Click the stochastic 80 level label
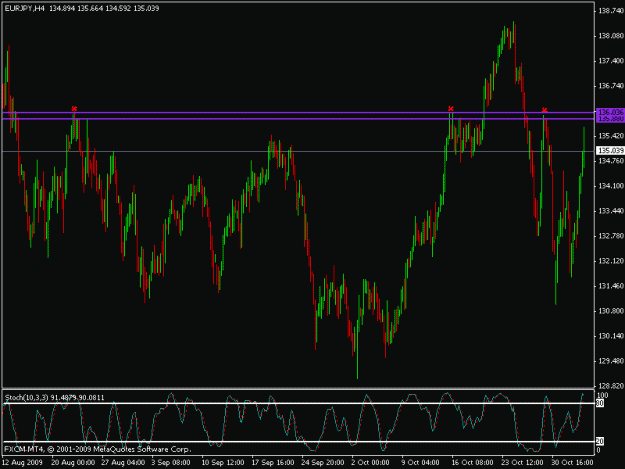The width and height of the screenshot is (625, 469). click(x=600, y=403)
